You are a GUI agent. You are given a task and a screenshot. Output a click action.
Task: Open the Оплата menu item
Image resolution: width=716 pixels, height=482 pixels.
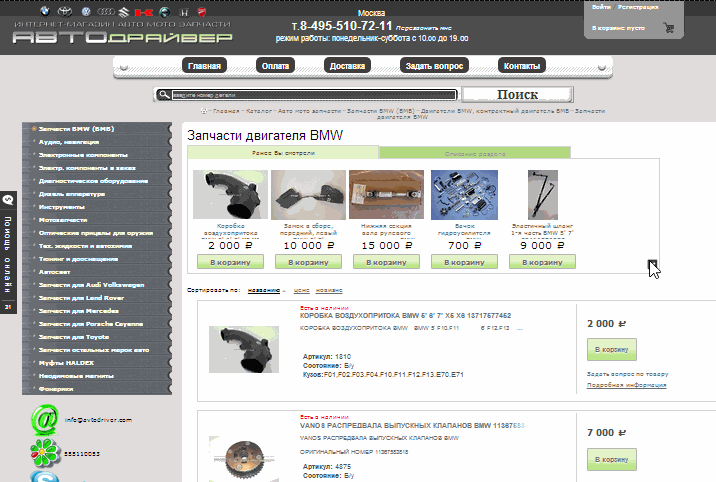[275, 66]
